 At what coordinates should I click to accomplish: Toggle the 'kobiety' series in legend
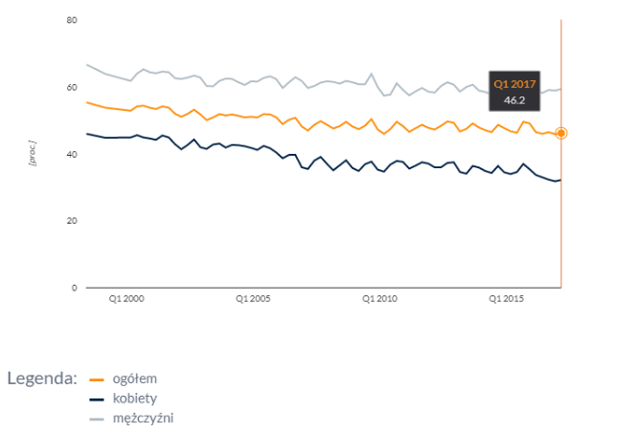point(134,398)
